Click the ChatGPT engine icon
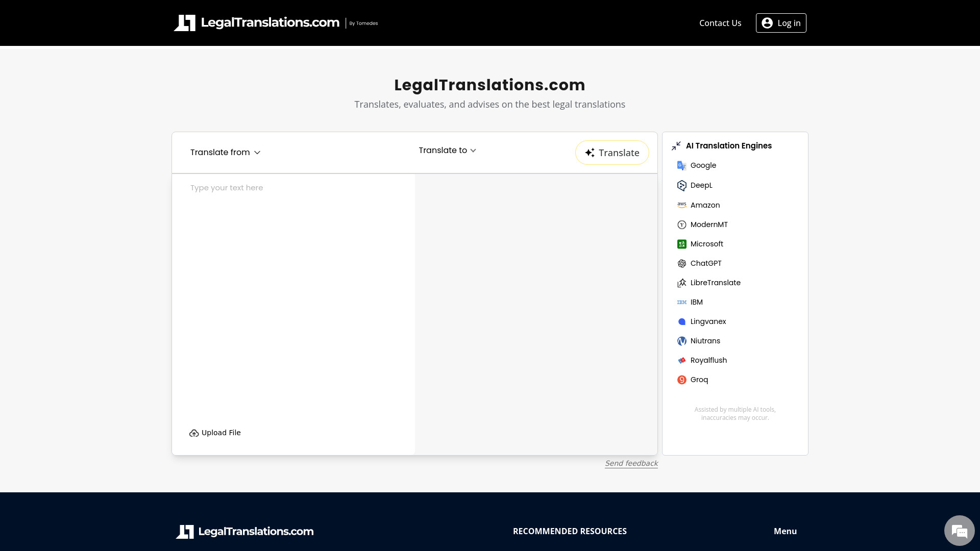Image resolution: width=980 pixels, height=551 pixels. pyautogui.click(x=682, y=263)
